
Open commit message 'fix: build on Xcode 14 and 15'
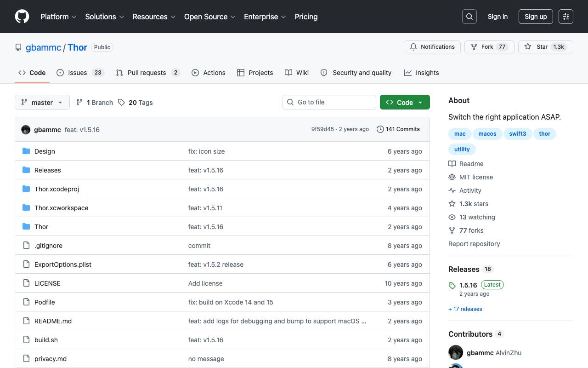tap(231, 302)
